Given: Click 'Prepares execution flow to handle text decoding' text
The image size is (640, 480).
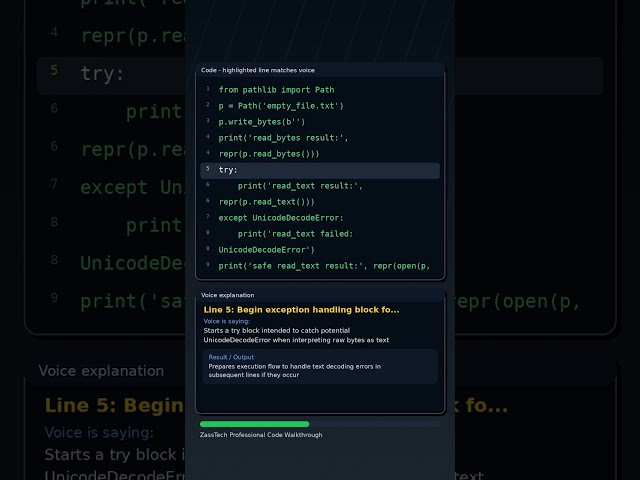Looking at the screenshot, I should 294,366.
